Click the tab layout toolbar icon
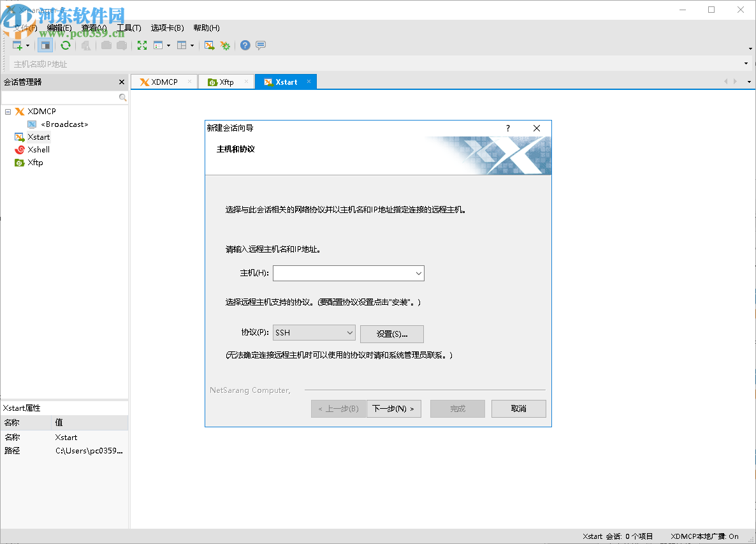This screenshot has height=544, width=756. tap(180, 45)
